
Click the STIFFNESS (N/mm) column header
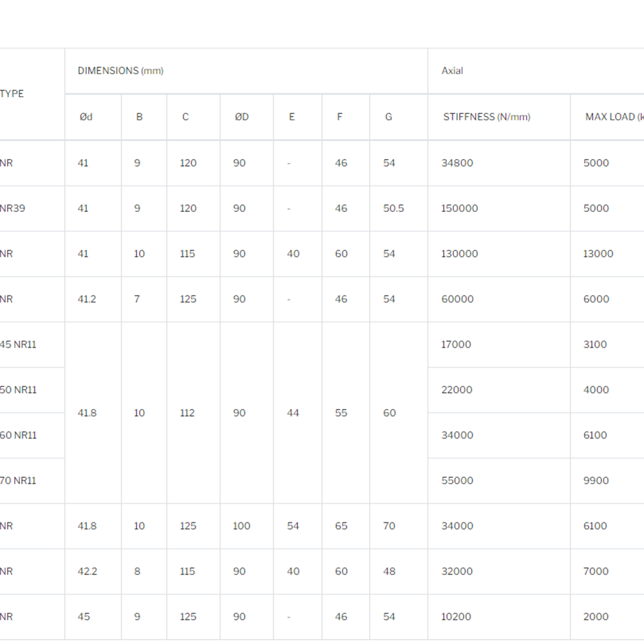[487, 117]
